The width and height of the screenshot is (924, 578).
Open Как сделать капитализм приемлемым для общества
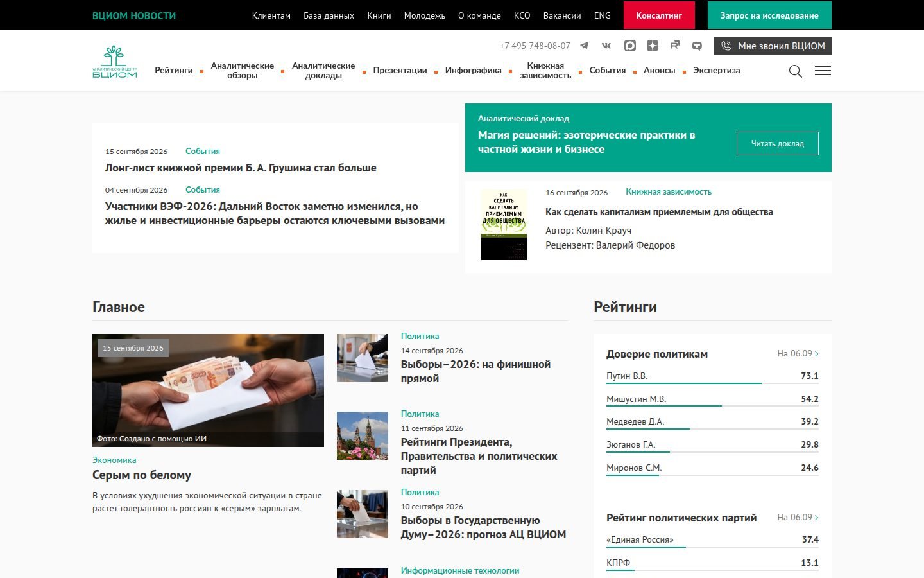(659, 212)
